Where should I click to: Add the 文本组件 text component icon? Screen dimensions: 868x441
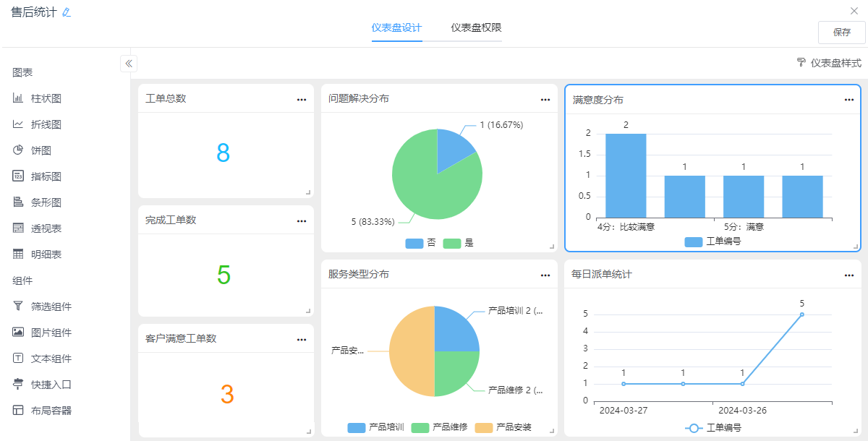tap(18, 359)
